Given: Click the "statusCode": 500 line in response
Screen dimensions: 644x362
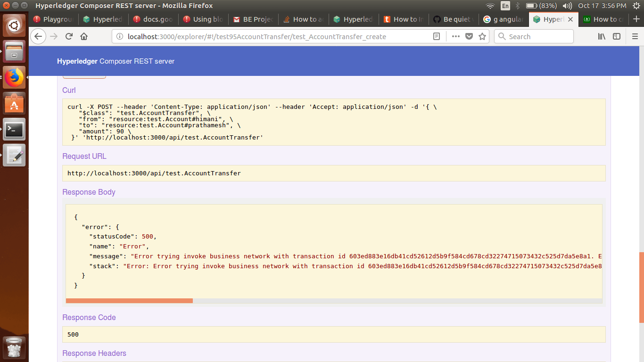Looking at the screenshot, I should click(123, 236).
